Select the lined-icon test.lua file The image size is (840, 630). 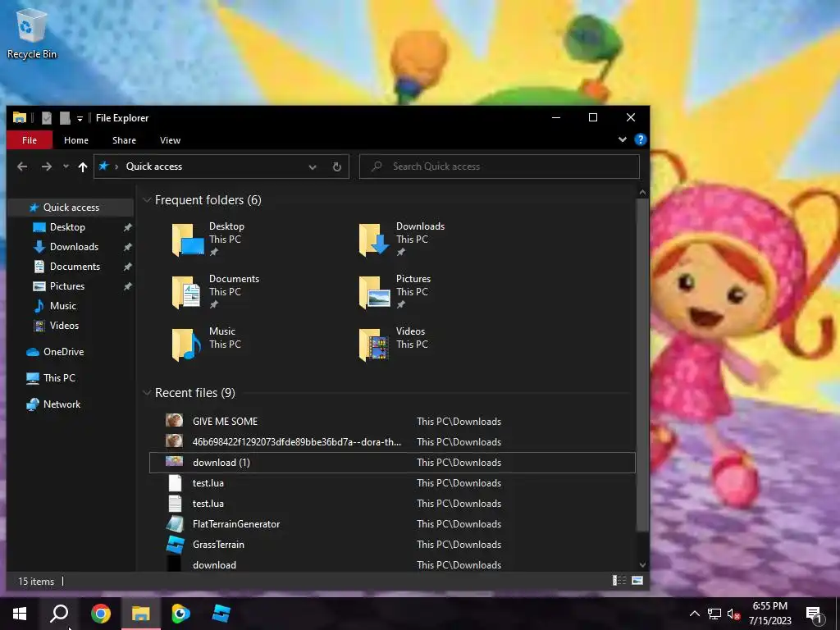pyautogui.click(x=392, y=504)
